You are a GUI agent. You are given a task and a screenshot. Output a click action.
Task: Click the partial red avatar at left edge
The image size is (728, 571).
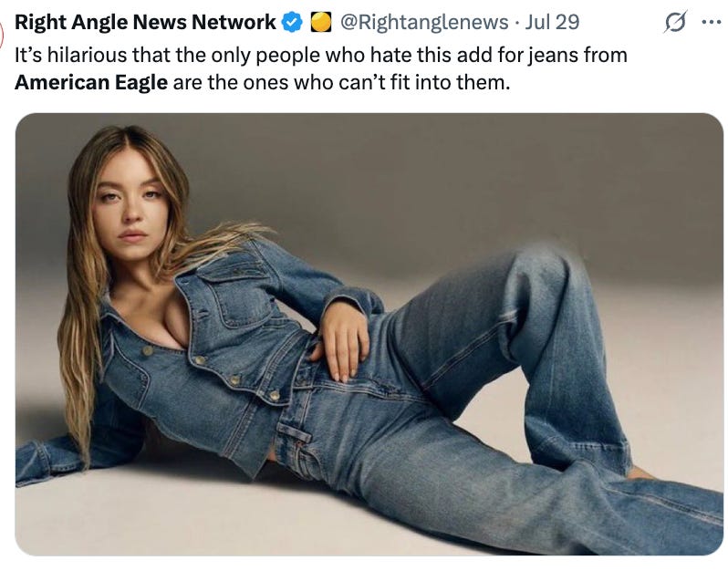(2, 35)
